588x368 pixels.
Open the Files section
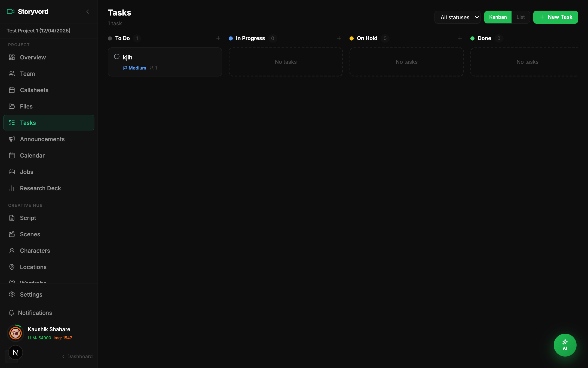[x=49, y=106]
